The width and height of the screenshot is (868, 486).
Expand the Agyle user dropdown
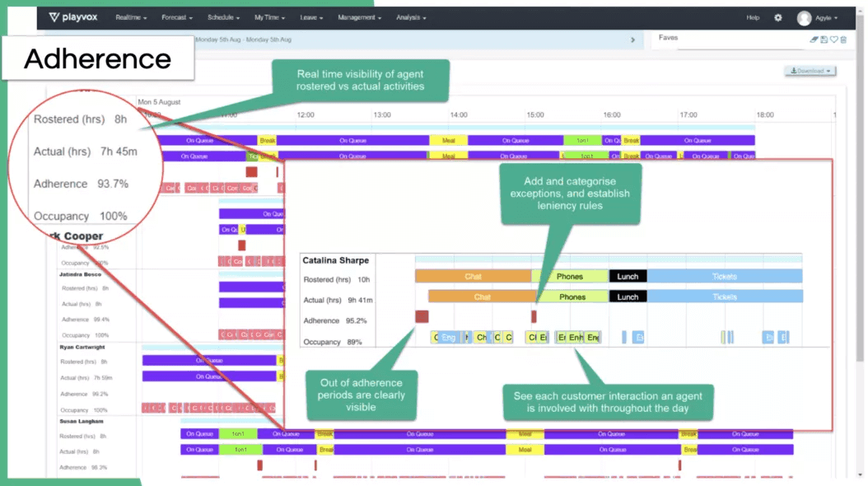point(826,18)
